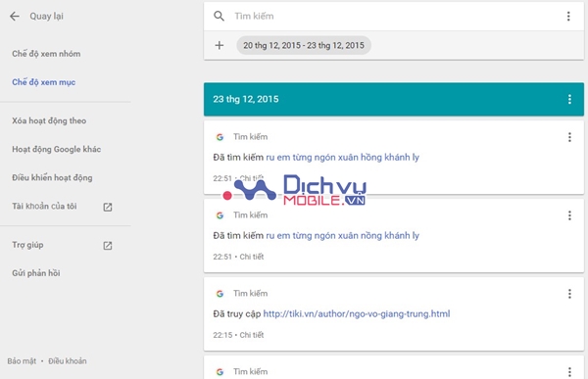The image size is (588, 379).
Task: Click the plus icon to add filter
Action: coord(219,45)
